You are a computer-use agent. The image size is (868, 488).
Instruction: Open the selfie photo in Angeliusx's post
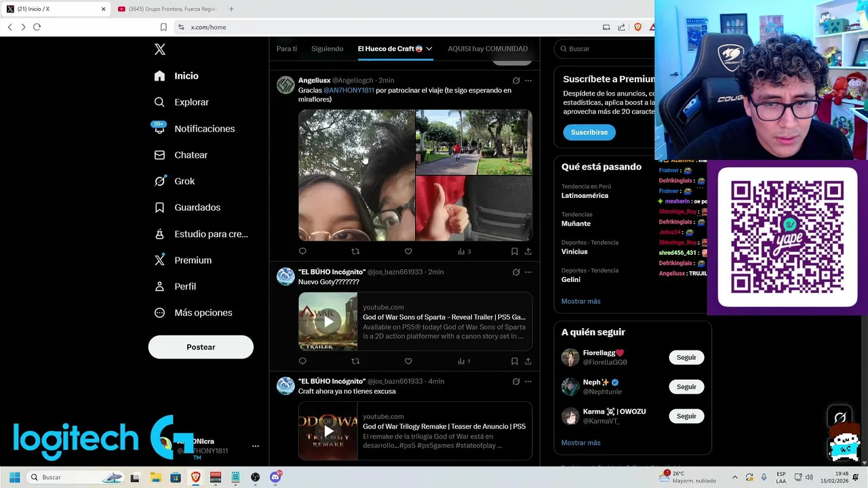click(357, 176)
